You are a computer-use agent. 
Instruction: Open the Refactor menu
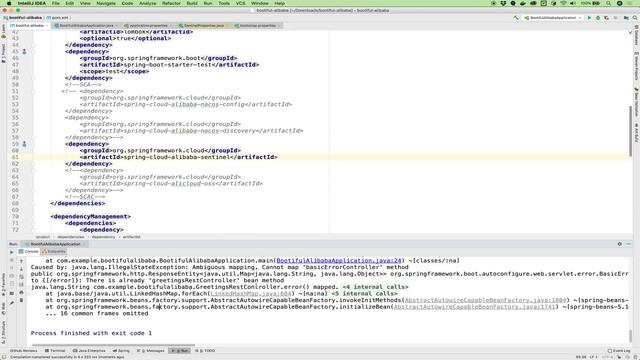(x=171, y=3)
